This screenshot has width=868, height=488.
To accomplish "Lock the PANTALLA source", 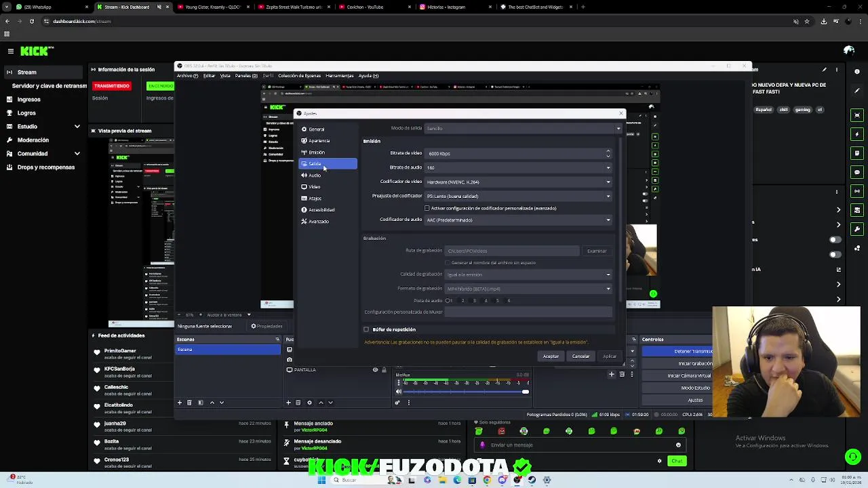I will click(384, 369).
